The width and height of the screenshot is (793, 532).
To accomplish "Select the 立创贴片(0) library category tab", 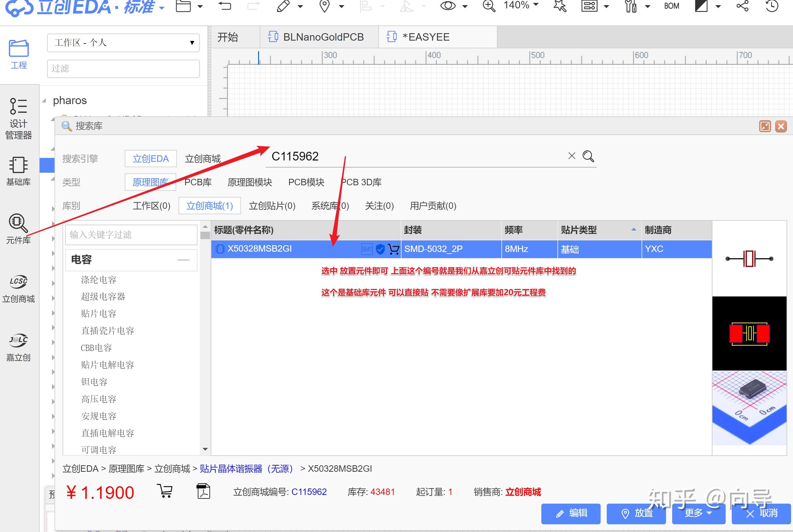I will (272, 206).
